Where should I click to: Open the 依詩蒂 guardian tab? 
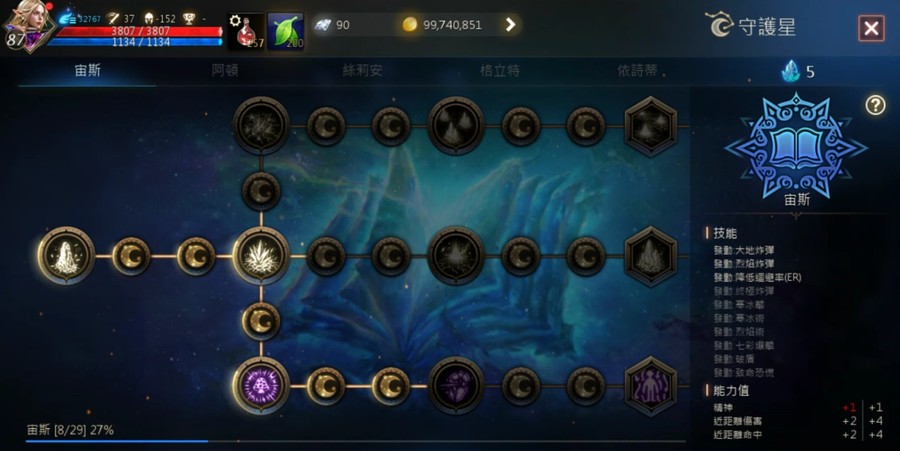[637, 71]
